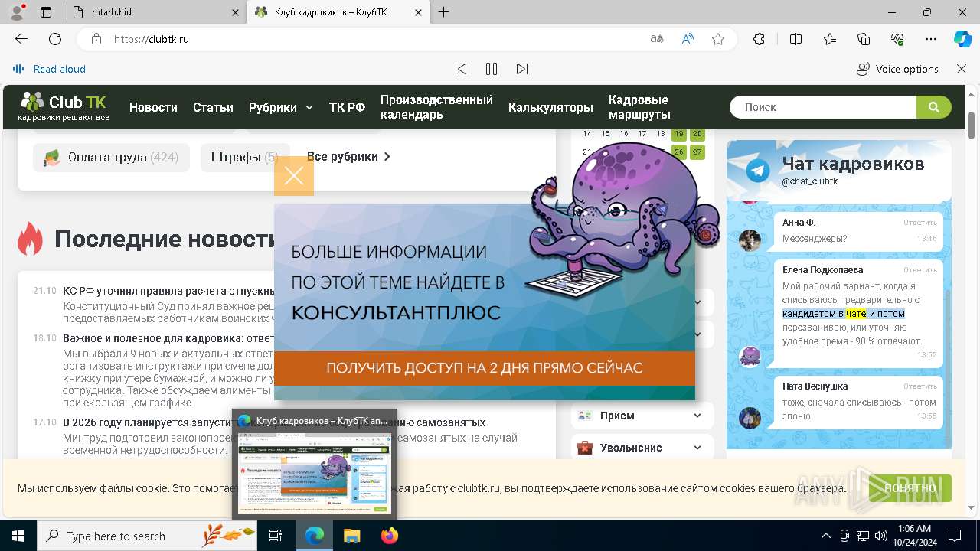Open the notification center icon
This screenshot has height=551, width=980.
pos(955,536)
